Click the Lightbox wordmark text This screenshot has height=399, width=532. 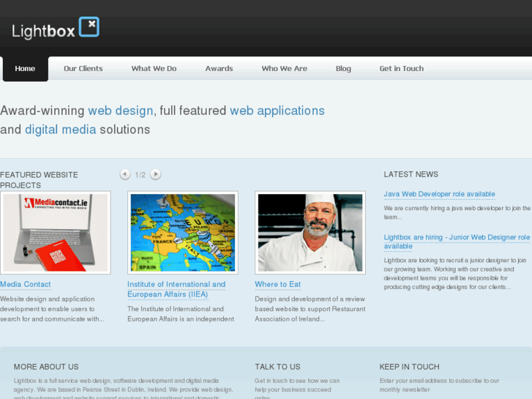43,31
